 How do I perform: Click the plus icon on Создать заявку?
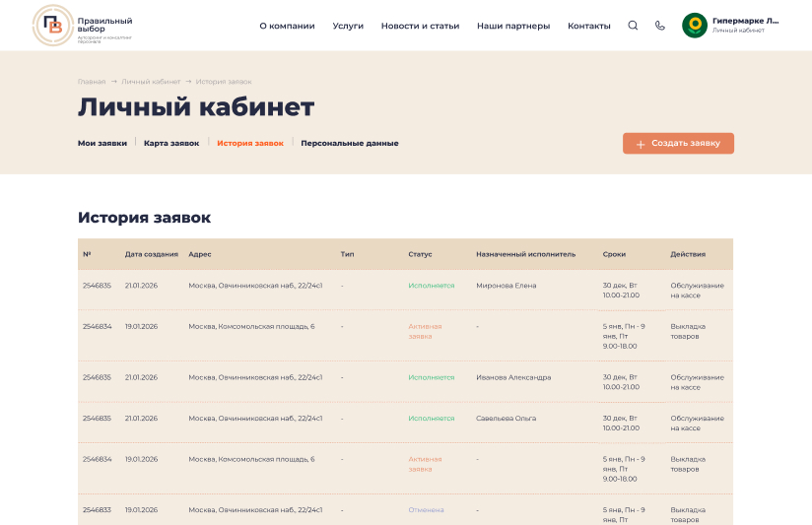click(641, 144)
